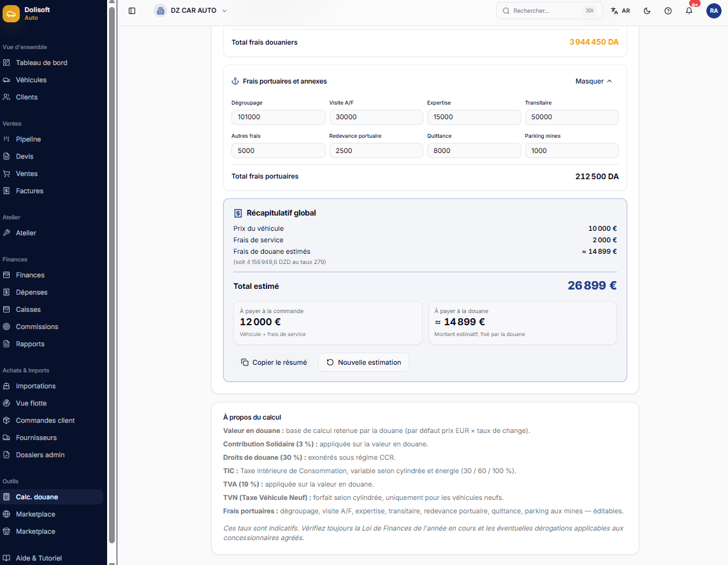
Task: Click the 212 500 DA total value
Action: click(x=597, y=177)
